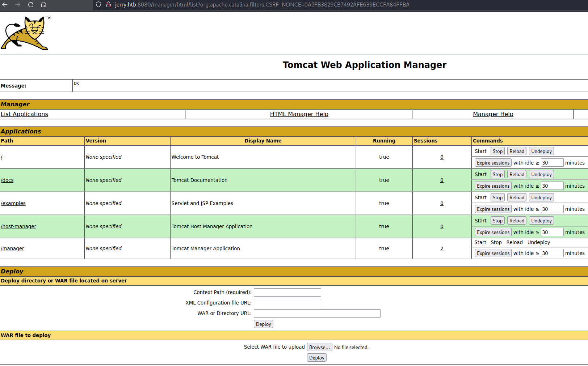
Task: Open the /manager application link
Action: [12, 248]
